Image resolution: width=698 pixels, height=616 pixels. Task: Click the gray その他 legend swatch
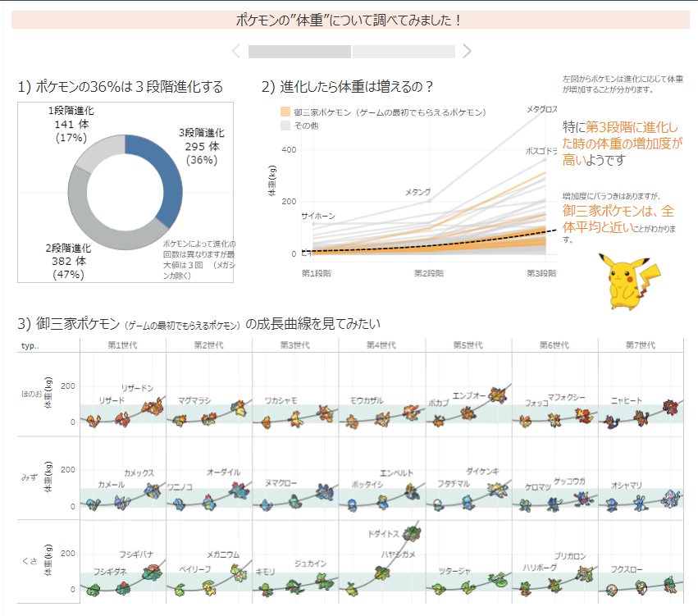285,125
